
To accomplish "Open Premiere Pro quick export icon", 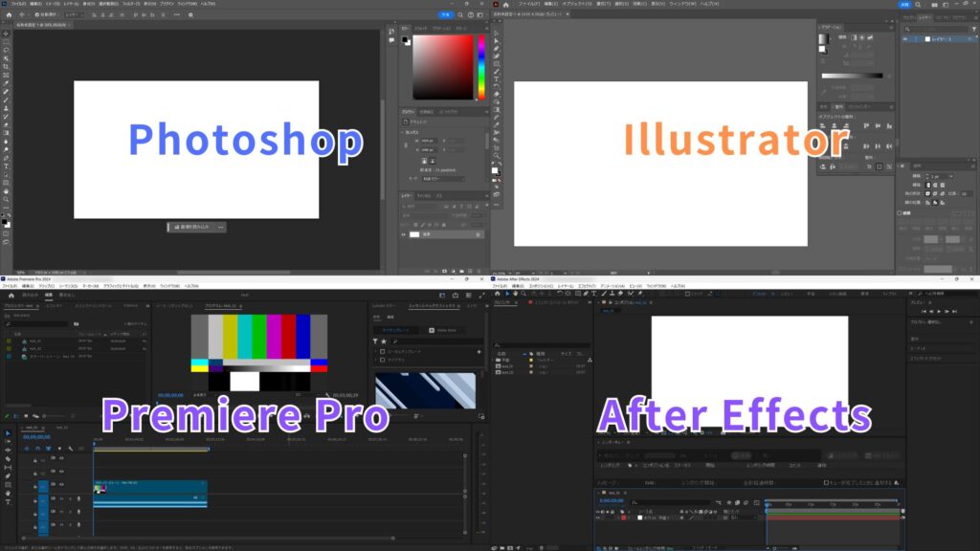I will (456, 295).
